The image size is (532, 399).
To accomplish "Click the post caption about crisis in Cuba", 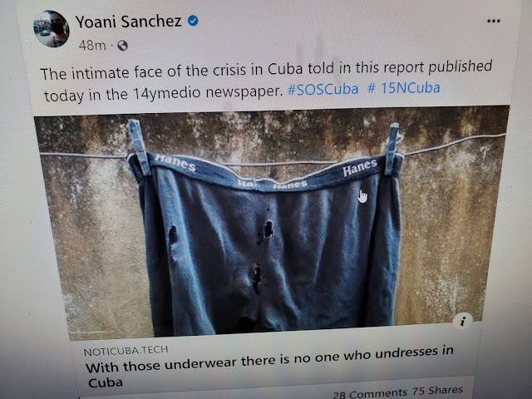I will 266,81.
